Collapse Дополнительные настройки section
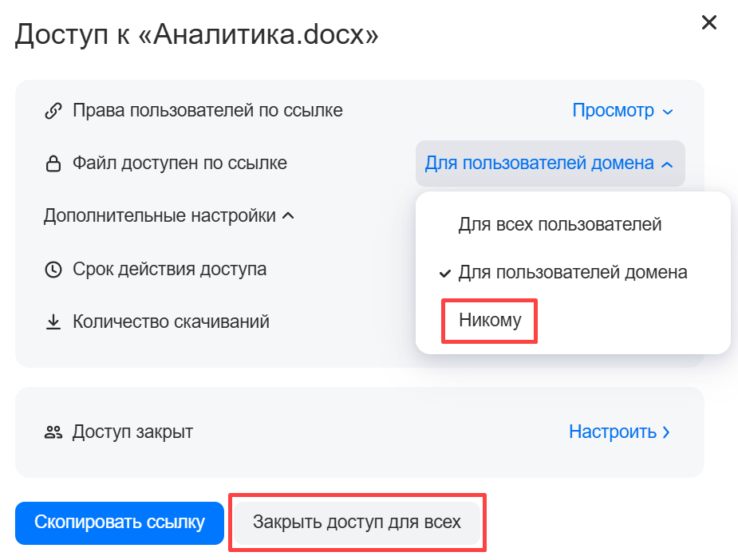 point(169,216)
